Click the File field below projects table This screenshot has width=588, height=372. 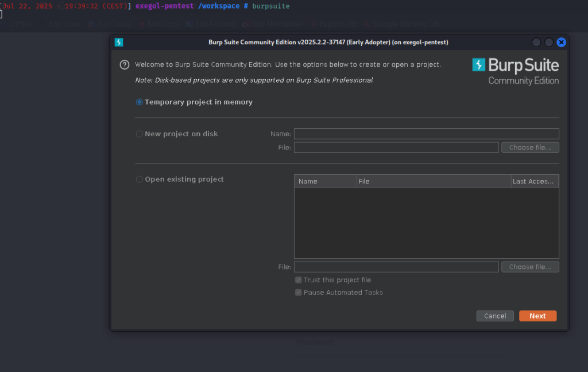tap(396, 267)
